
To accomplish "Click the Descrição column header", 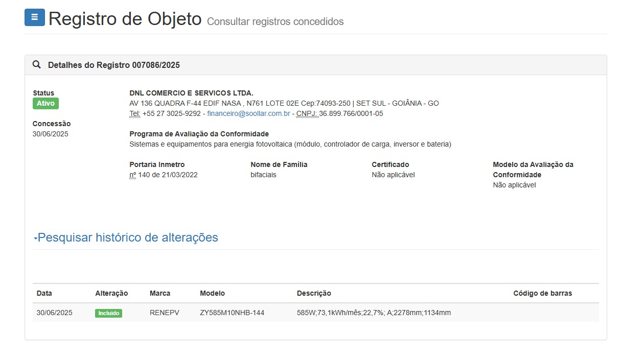I will click(x=314, y=293).
